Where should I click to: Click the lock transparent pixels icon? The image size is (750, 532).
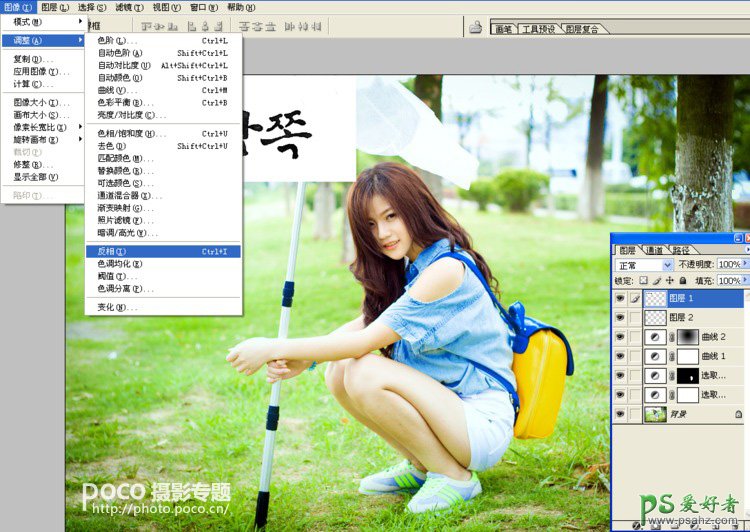[645, 281]
